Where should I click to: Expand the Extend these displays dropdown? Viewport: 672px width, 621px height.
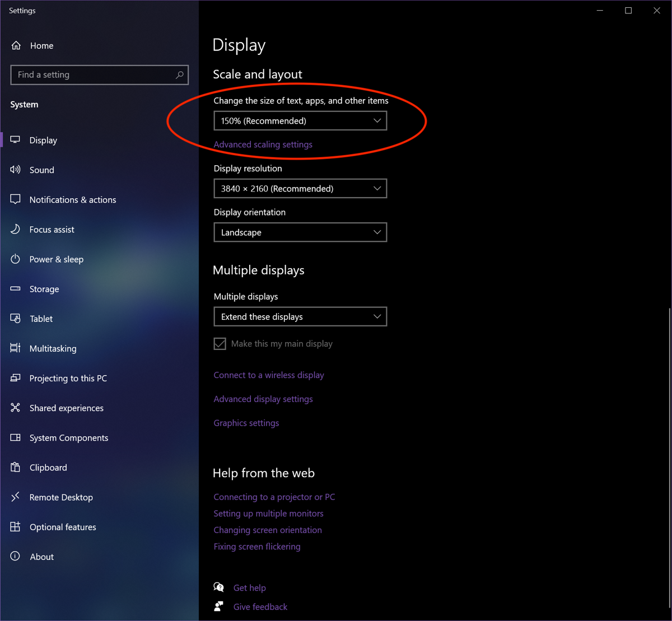tap(300, 317)
